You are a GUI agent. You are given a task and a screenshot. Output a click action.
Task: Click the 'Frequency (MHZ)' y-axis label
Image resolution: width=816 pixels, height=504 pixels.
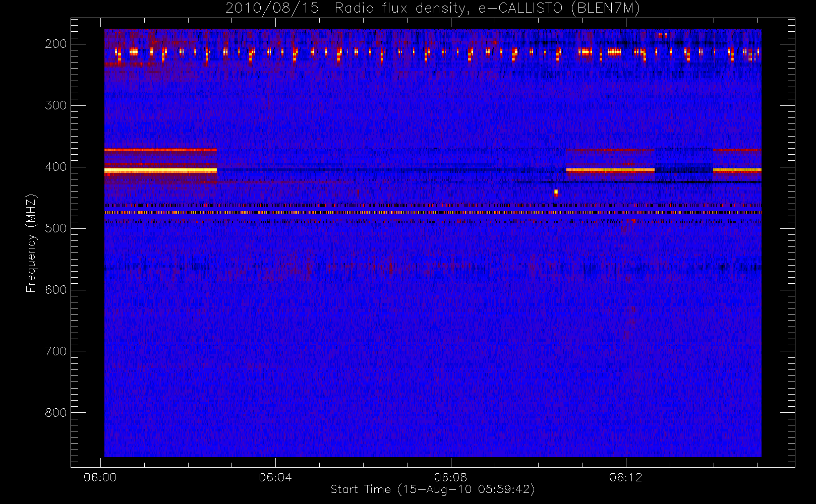click(31, 243)
